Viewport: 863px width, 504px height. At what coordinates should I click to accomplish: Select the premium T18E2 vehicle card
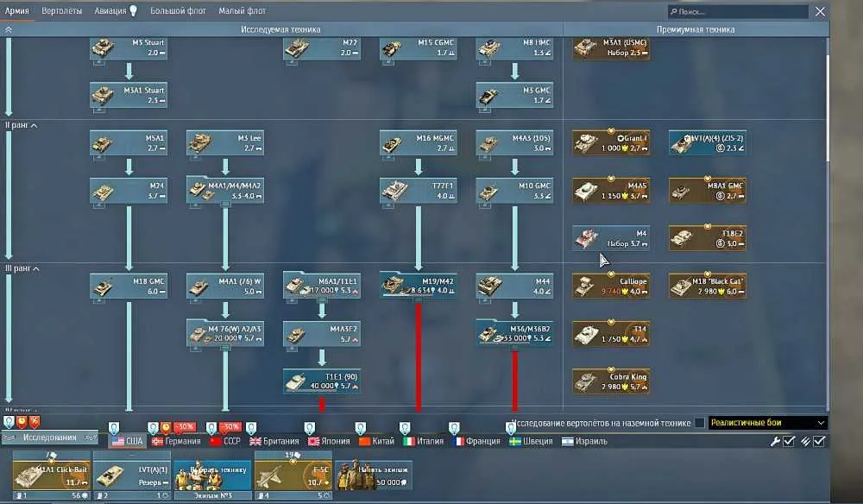coord(708,239)
